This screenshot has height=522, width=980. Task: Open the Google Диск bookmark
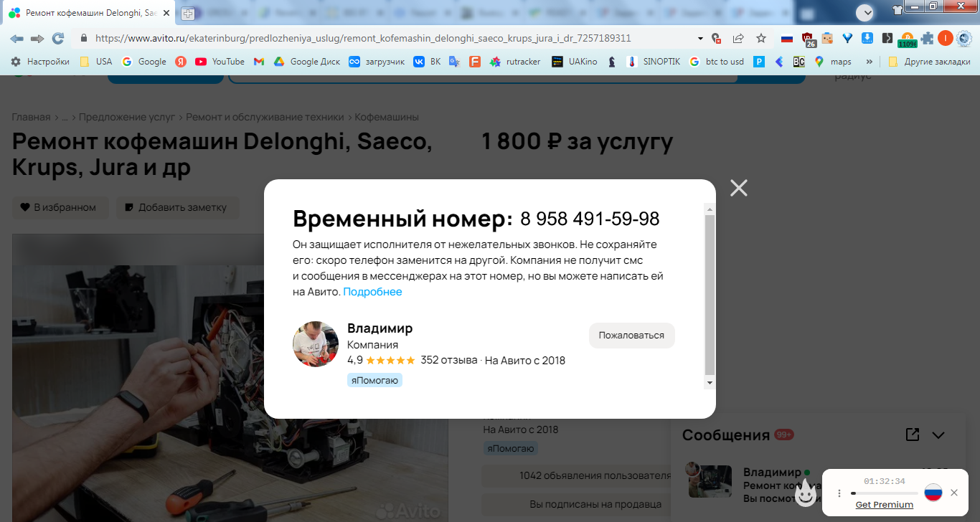coord(307,62)
